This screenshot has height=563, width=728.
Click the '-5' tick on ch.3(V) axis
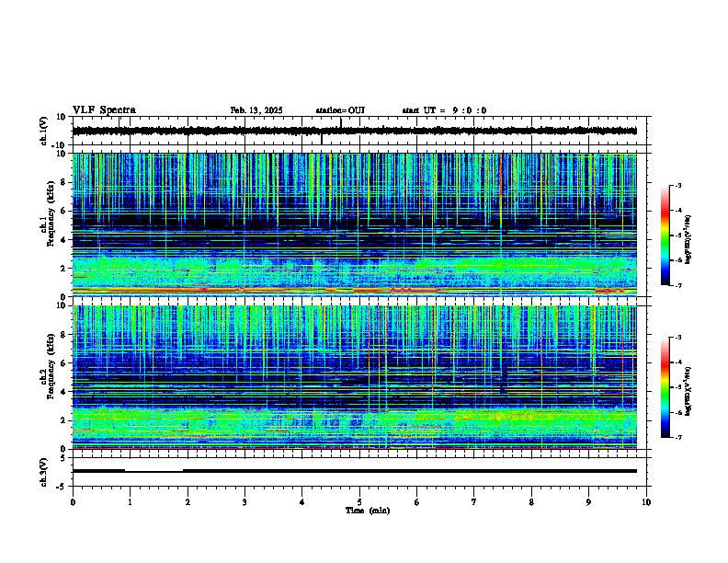tap(63, 487)
